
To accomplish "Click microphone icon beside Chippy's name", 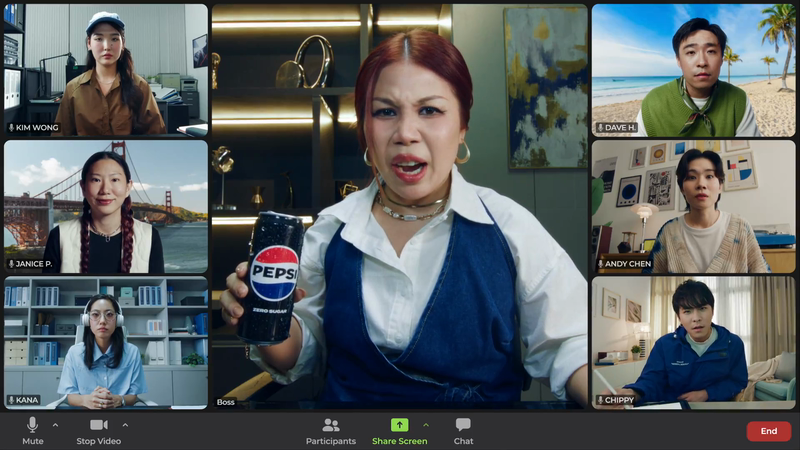I will click(601, 400).
